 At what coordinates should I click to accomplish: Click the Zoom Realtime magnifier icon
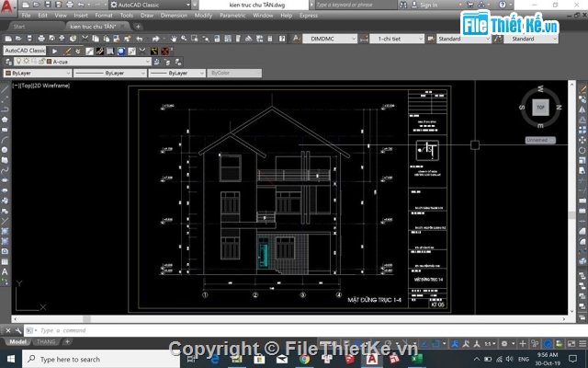point(184,39)
